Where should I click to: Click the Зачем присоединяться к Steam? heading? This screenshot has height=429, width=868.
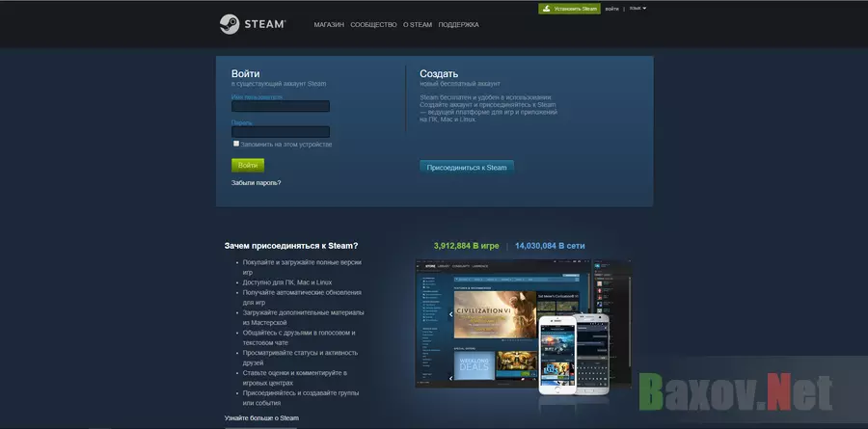(291, 246)
